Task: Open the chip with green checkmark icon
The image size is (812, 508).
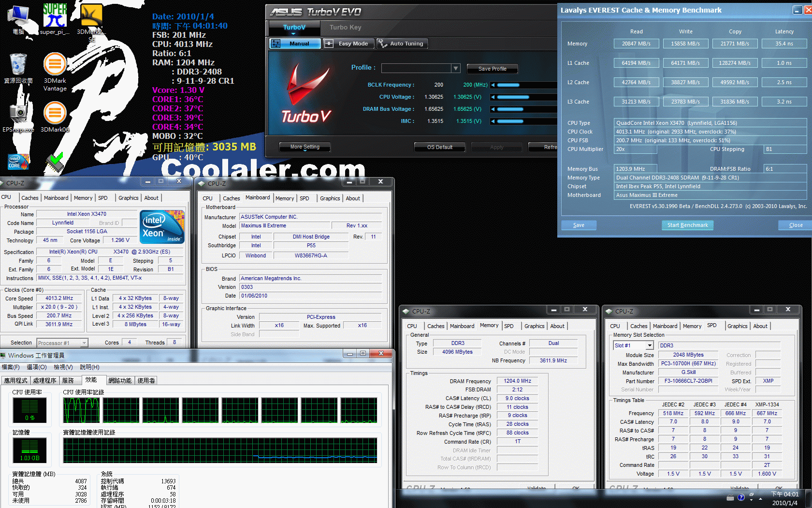Action: tap(55, 163)
